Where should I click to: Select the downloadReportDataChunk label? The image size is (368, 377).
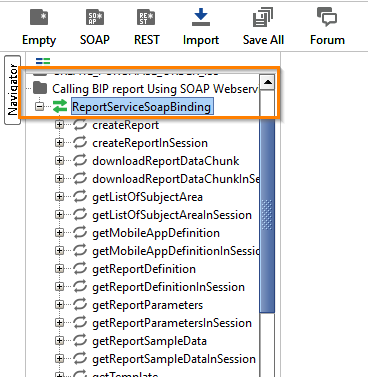[x=166, y=161]
